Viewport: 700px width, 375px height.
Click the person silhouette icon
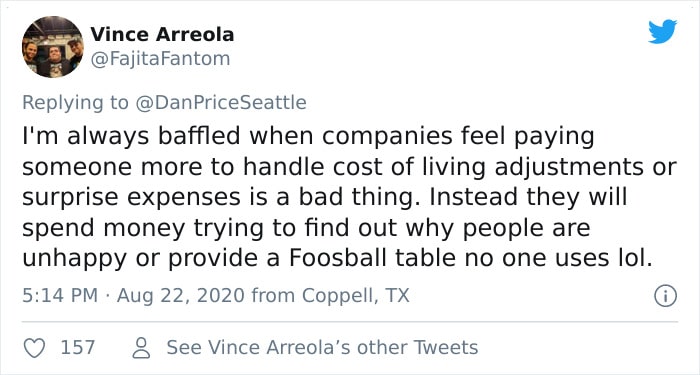142,348
